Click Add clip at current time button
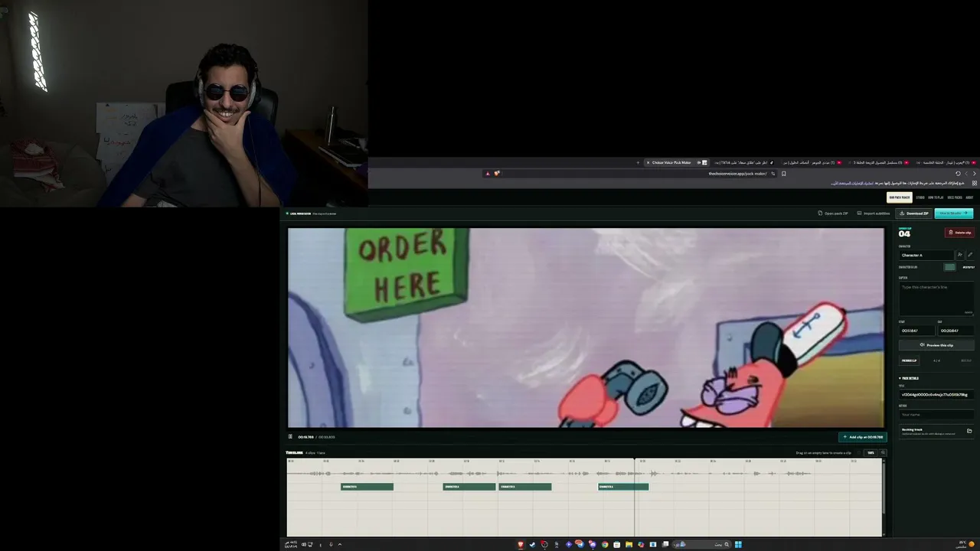Viewport: 980px width, 551px height. pos(863,437)
